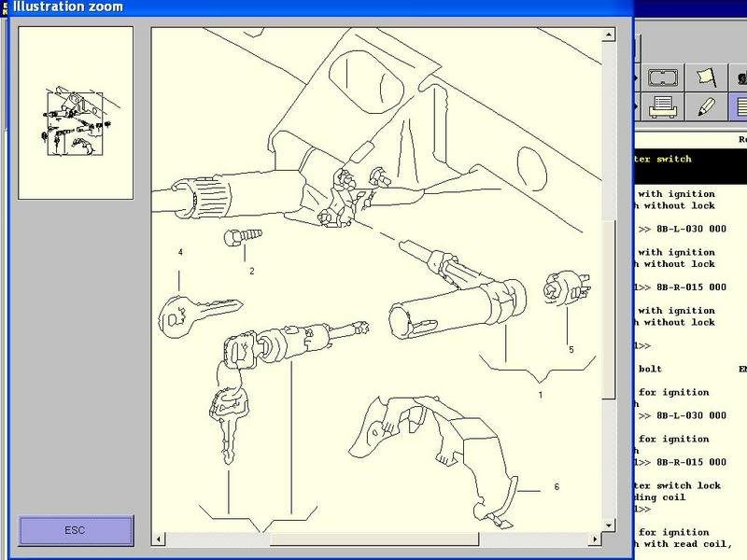Click the printer icon
The height and width of the screenshot is (560, 747).
662,106
